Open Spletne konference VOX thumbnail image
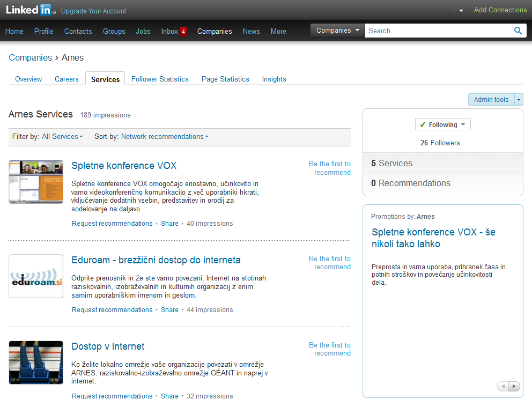 coord(36,182)
